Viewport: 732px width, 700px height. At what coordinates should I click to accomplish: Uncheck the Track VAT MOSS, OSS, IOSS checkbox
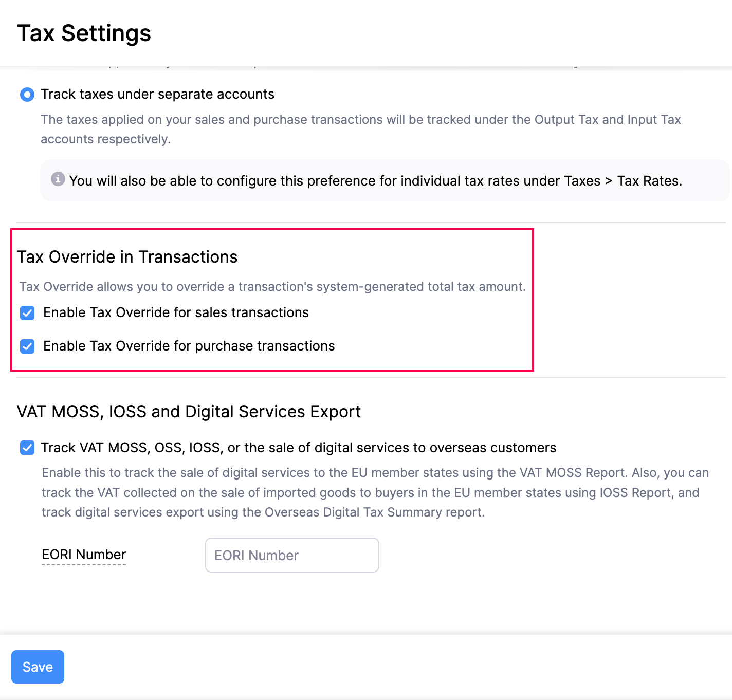[x=27, y=448]
